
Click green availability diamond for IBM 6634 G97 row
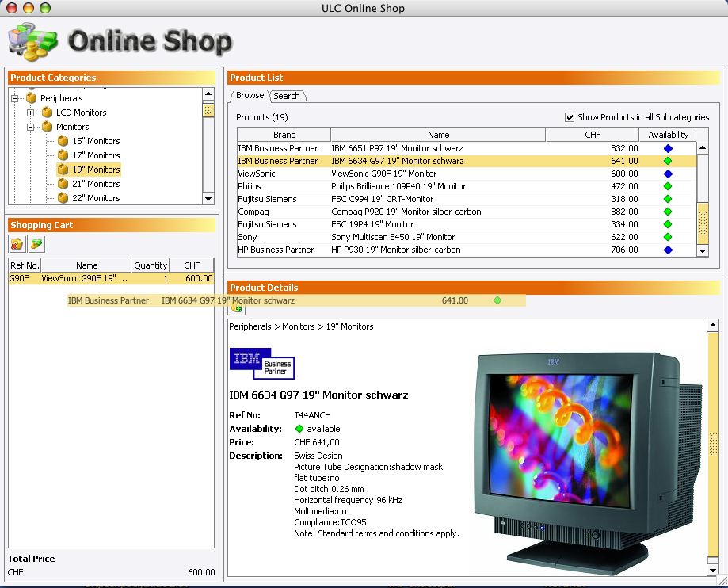(668, 161)
